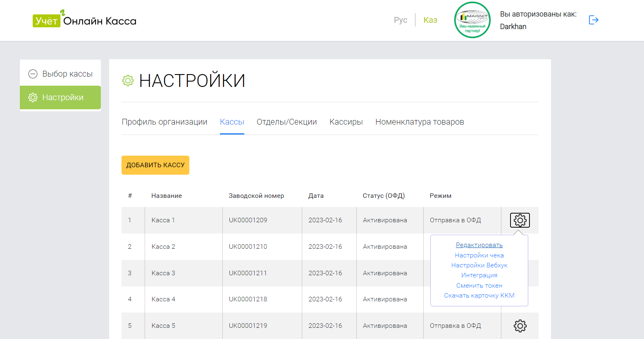Click Сменить токен link
This screenshot has height=339, width=644.
coord(479,286)
